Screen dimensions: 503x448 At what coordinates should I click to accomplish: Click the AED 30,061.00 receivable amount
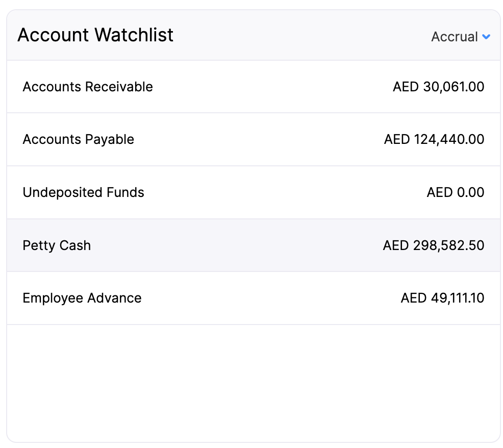[438, 87]
